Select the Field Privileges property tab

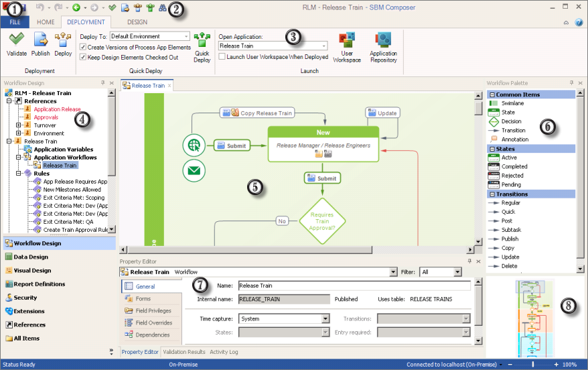point(153,311)
